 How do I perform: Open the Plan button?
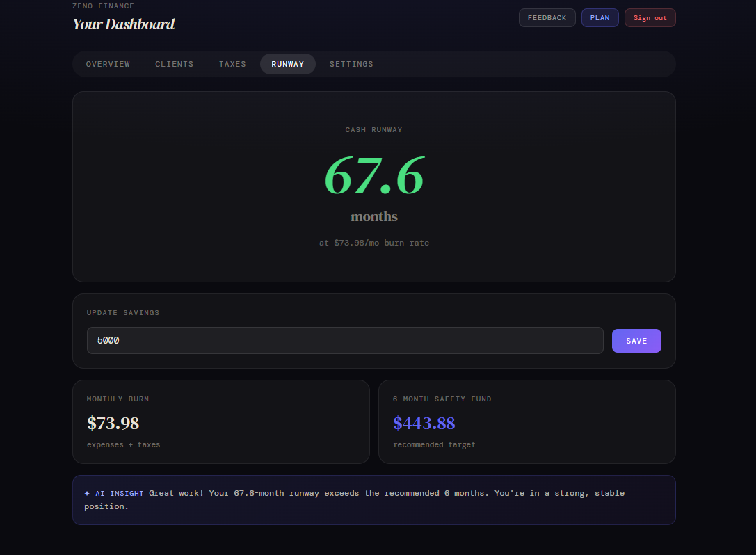pyautogui.click(x=600, y=18)
